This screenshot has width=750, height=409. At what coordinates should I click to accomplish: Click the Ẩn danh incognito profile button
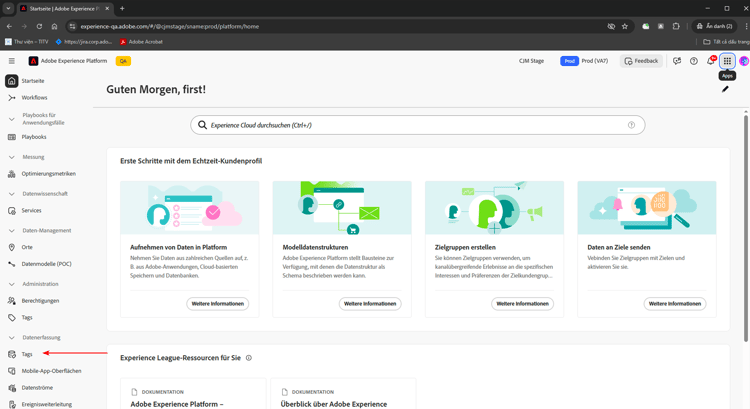[715, 26]
